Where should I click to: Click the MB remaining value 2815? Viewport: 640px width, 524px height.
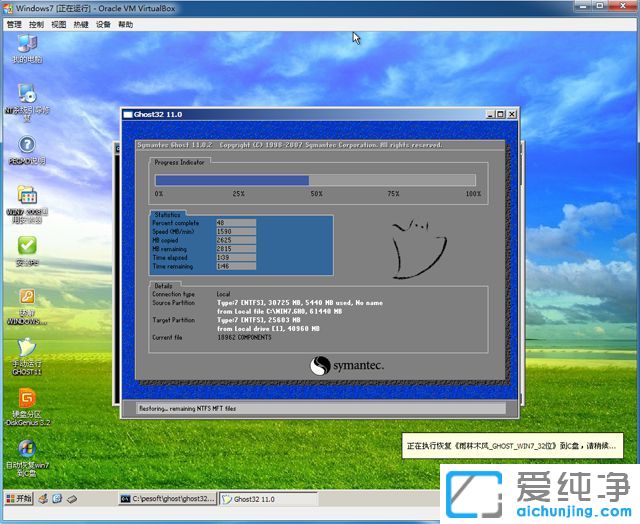(x=236, y=249)
